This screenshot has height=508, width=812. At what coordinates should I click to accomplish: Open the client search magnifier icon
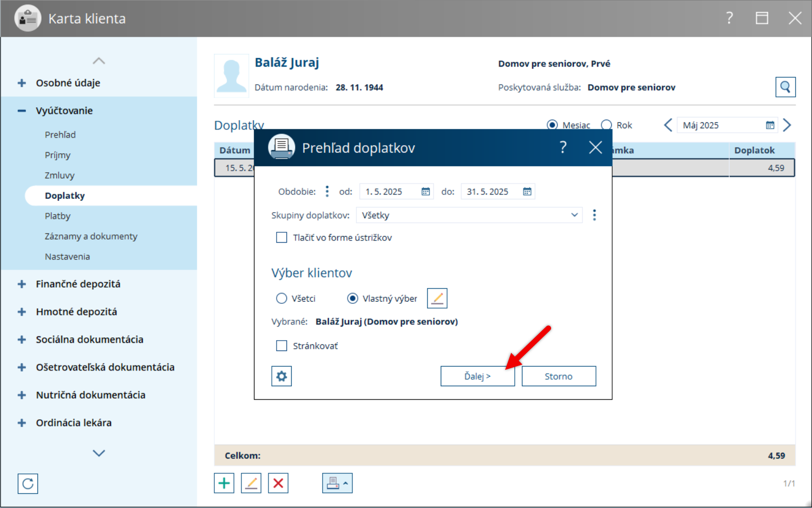click(x=785, y=87)
